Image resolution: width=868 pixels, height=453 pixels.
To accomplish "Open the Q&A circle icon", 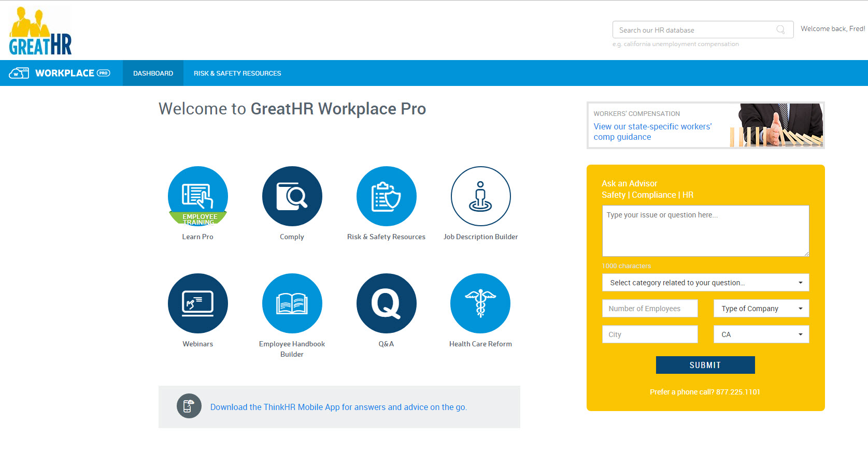I will coord(387,303).
